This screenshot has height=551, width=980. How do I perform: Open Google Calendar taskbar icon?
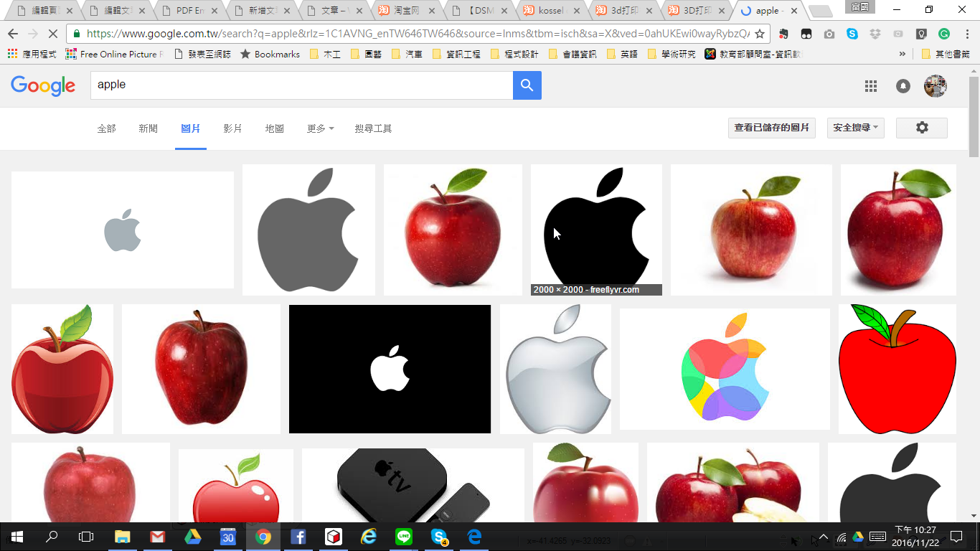coord(227,537)
